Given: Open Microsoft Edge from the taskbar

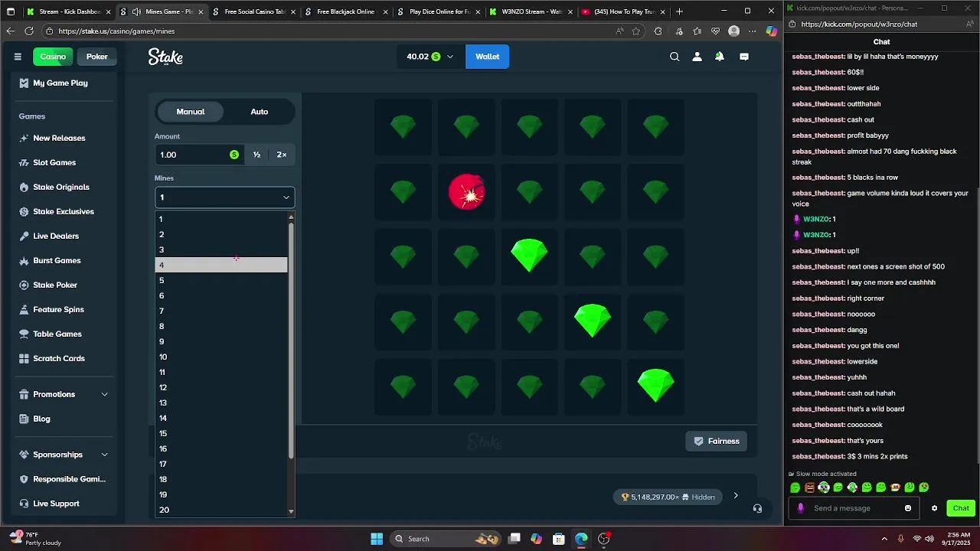Looking at the screenshot, I should (x=581, y=539).
